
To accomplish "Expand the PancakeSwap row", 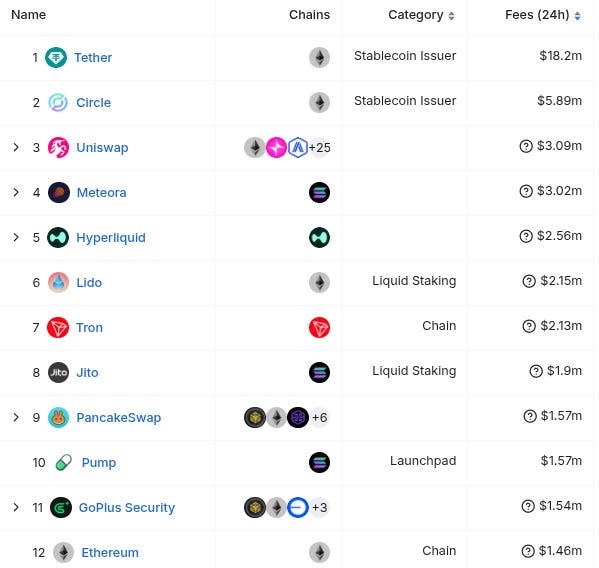I will click(x=16, y=417).
